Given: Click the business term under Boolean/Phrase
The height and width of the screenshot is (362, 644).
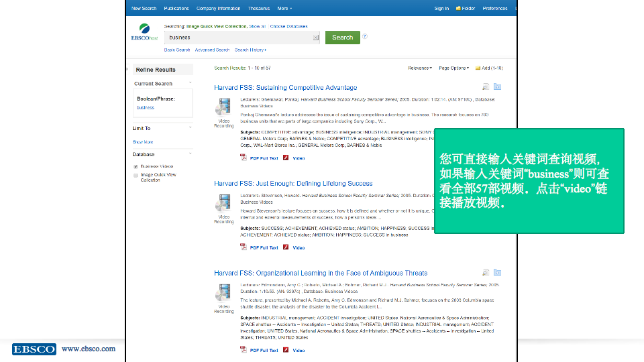Looking at the screenshot, I should (146, 107).
